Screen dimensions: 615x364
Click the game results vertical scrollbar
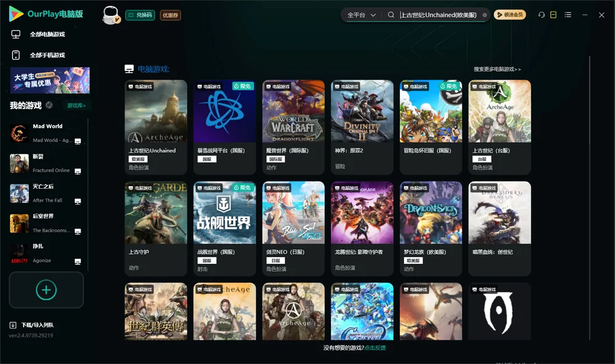pyautogui.click(x=590, y=198)
